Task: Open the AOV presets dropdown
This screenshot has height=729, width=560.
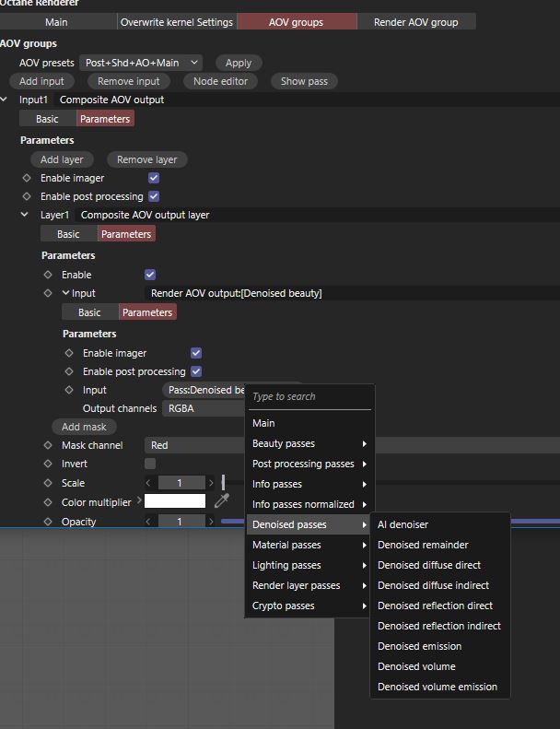Action: click(141, 63)
